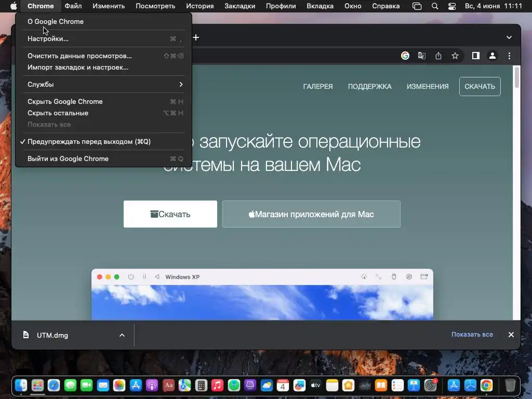Select Скрыть остальные

103,113
